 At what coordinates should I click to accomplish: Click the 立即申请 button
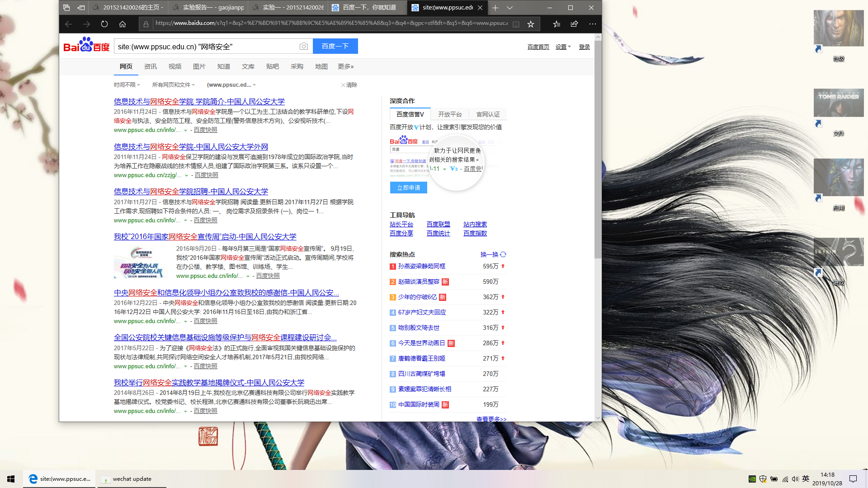408,188
